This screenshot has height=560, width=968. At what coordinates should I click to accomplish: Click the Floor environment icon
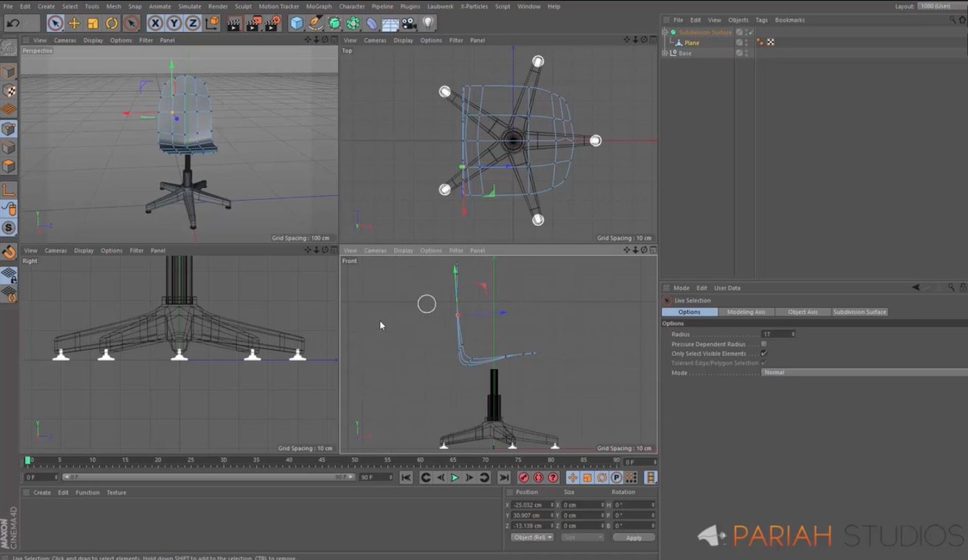pyautogui.click(x=391, y=24)
